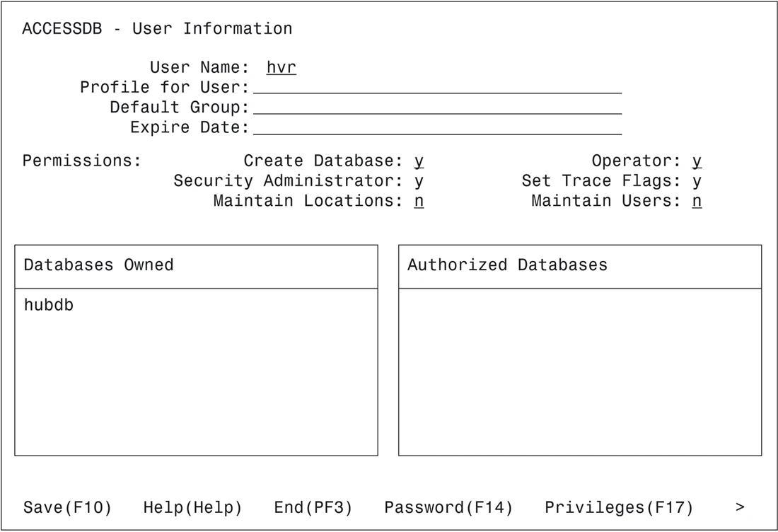Viewport: 778px width, 532px height.
Task: Toggle the Operator permission
Action: (x=697, y=161)
